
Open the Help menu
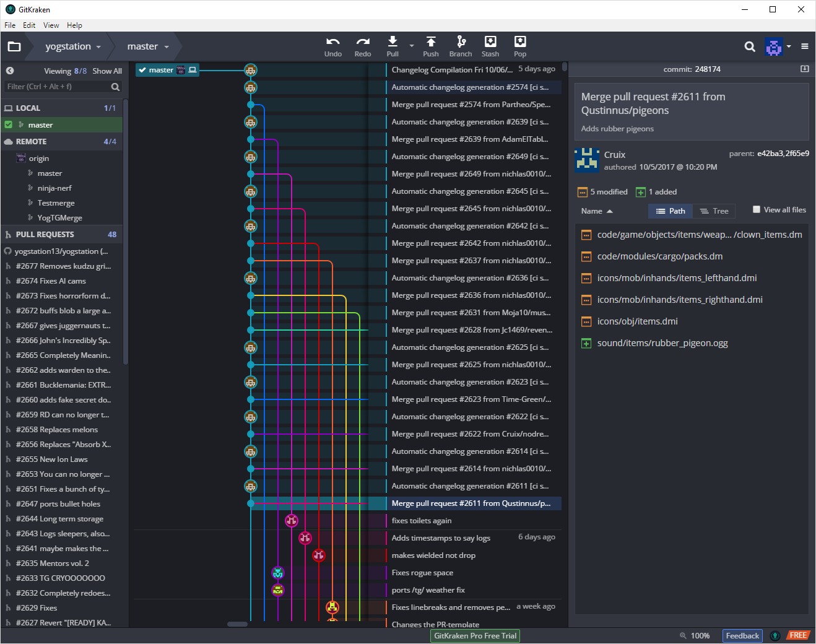click(x=74, y=25)
